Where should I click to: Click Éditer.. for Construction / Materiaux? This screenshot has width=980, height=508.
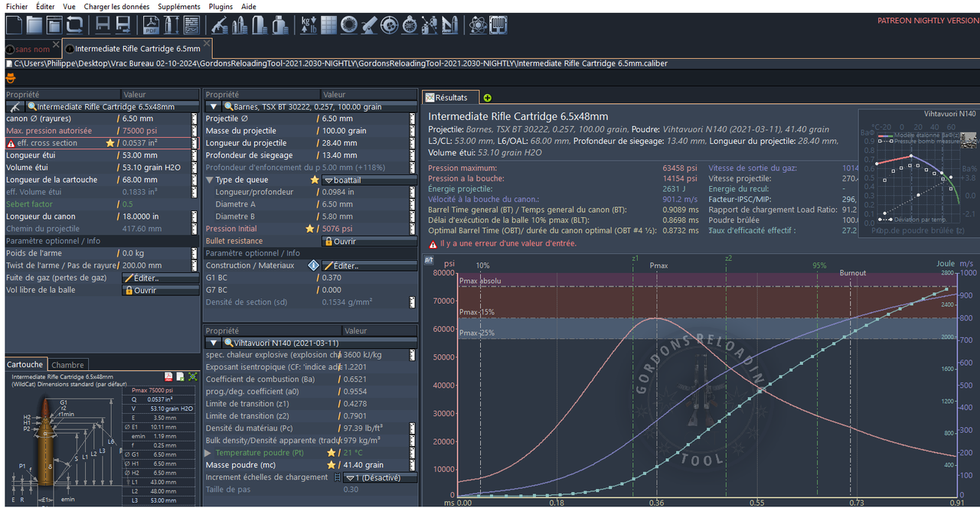tap(370, 265)
